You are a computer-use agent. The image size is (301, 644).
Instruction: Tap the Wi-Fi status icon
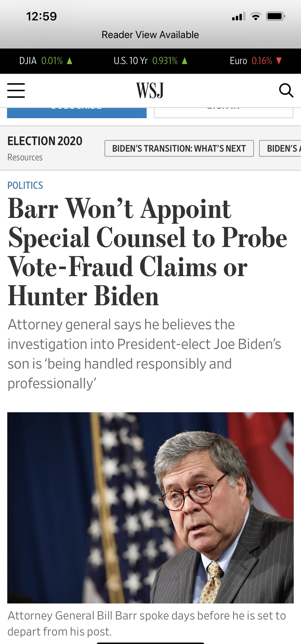point(256,17)
